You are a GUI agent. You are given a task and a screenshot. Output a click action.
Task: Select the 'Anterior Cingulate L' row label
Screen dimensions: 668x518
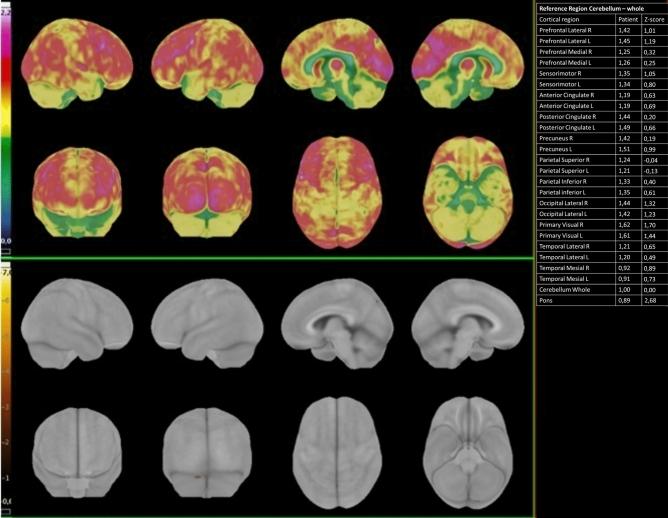[x=566, y=106]
